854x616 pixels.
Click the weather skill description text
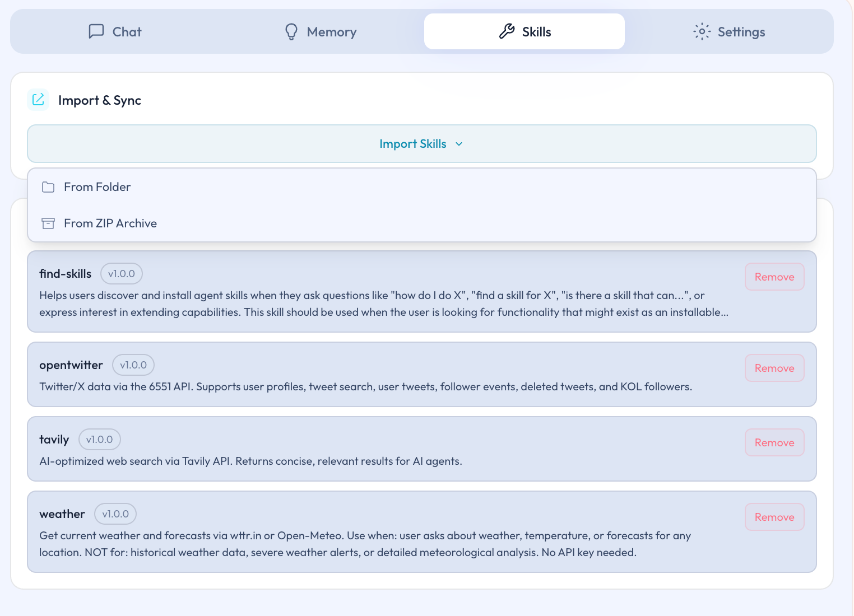(x=364, y=544)
